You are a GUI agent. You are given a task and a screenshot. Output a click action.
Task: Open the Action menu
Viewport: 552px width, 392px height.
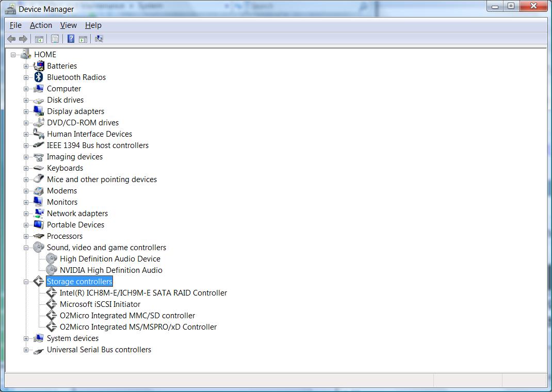coord(41,25)
